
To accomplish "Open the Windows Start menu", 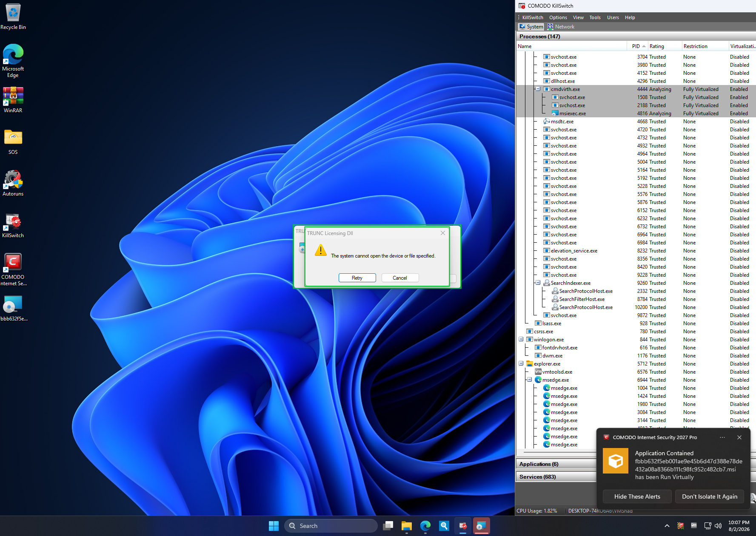I will pos(274,526).
